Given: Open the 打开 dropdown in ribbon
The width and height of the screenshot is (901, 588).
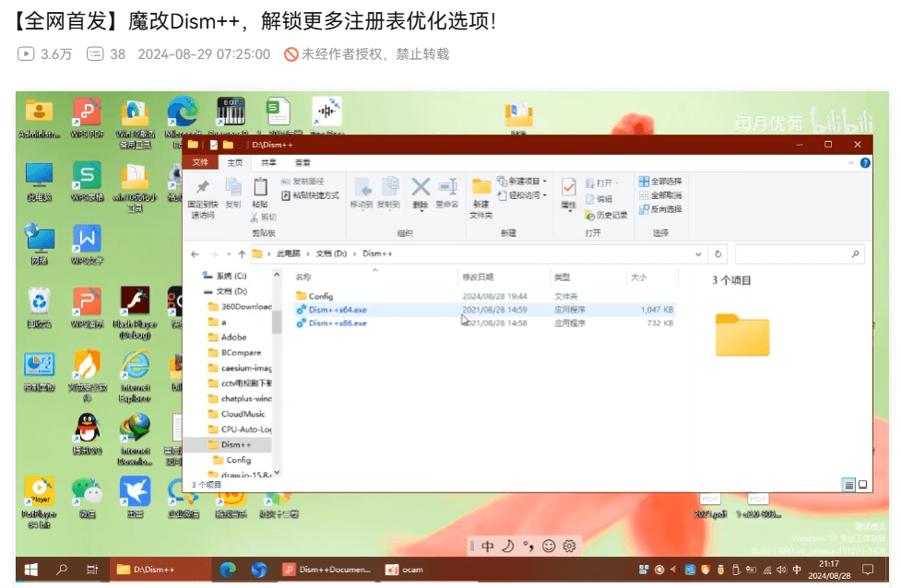Looking at the screenshot, I should pos(602,183).
